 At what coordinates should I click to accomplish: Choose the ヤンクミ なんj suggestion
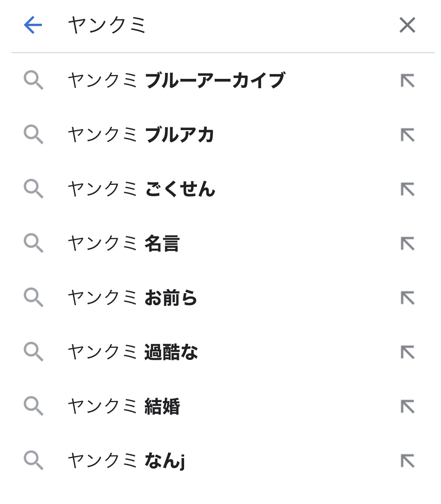126,461
